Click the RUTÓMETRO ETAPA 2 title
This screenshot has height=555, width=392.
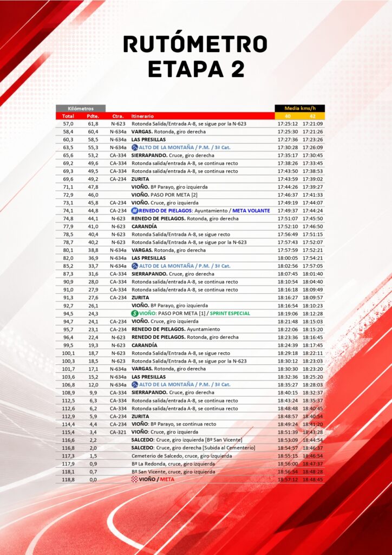coord(195,56)
